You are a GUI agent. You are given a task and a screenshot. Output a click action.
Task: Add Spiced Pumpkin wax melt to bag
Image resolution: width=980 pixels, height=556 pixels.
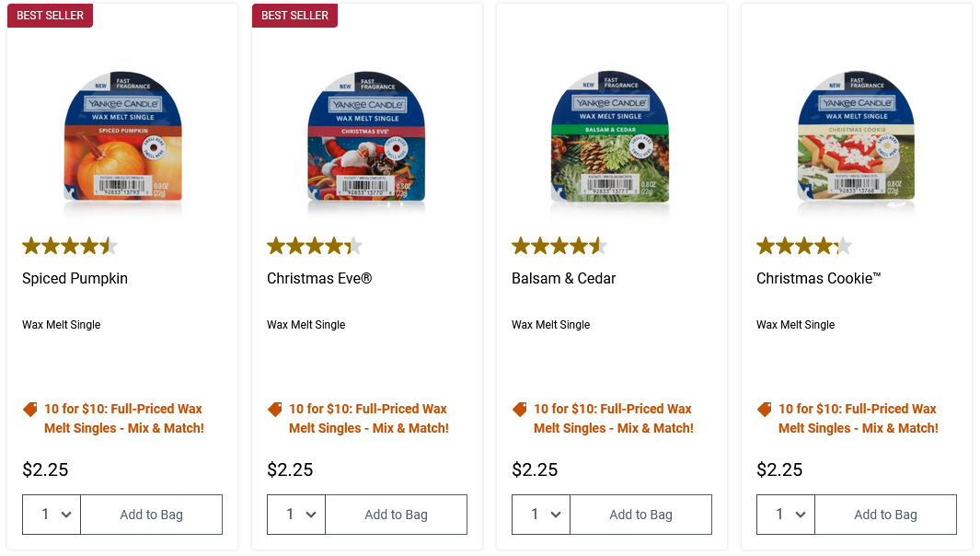[x=151, y=515]
